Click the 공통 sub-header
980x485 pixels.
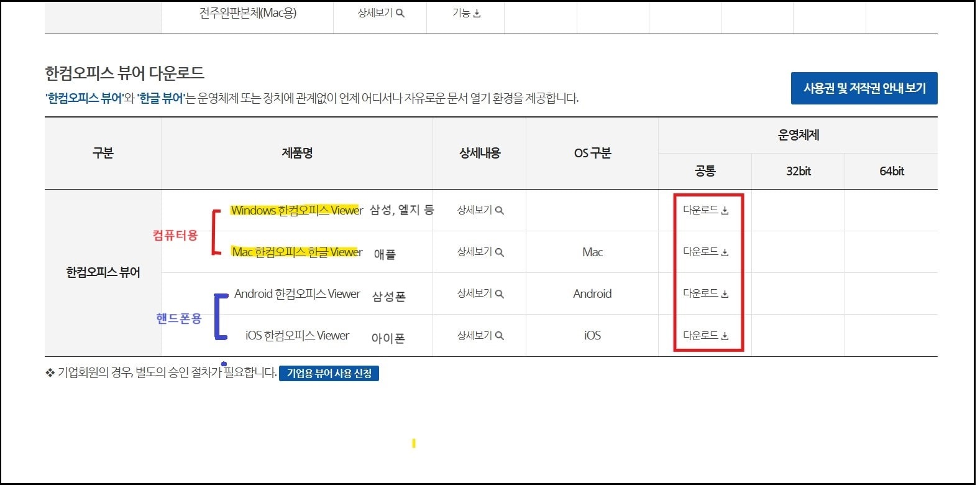click(705, 171)
